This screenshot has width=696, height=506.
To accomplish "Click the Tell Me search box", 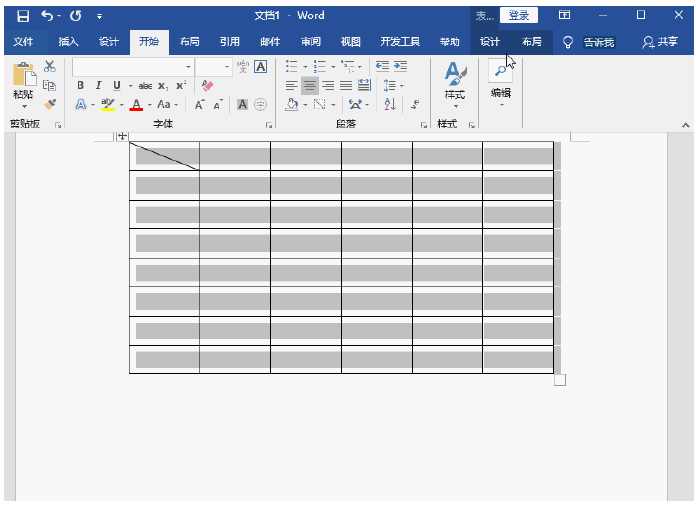I will point(599,43).
